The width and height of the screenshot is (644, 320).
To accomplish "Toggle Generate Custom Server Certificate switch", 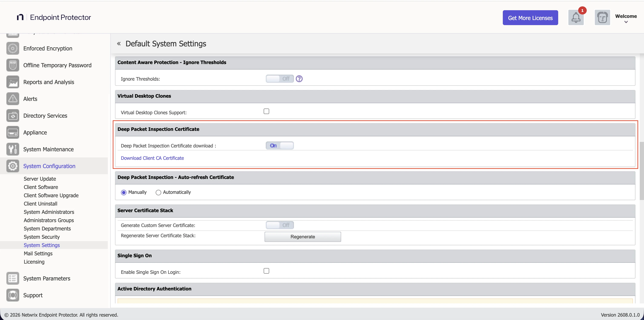I will 279,225.
